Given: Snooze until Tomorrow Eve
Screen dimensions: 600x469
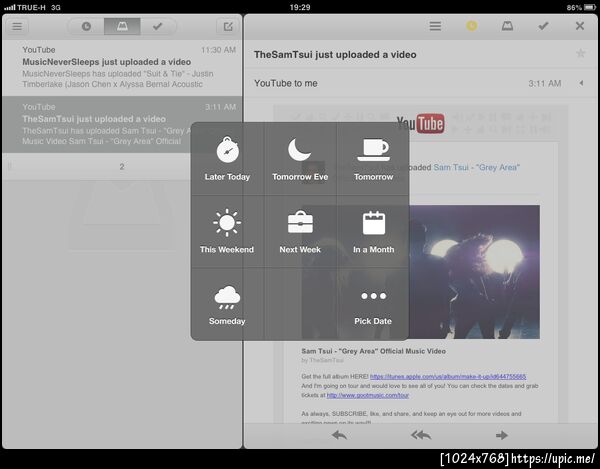Looking at the screenshot, I should point(300,159).
